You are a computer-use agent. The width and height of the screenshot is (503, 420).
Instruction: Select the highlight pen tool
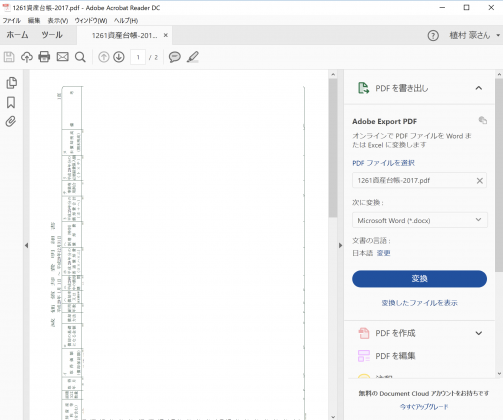(x=193, y=57)
